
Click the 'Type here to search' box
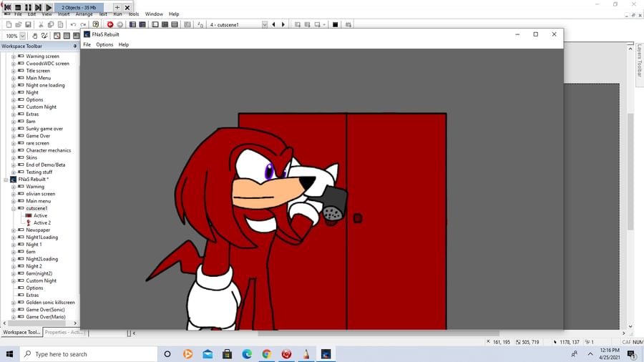point(89,354)
